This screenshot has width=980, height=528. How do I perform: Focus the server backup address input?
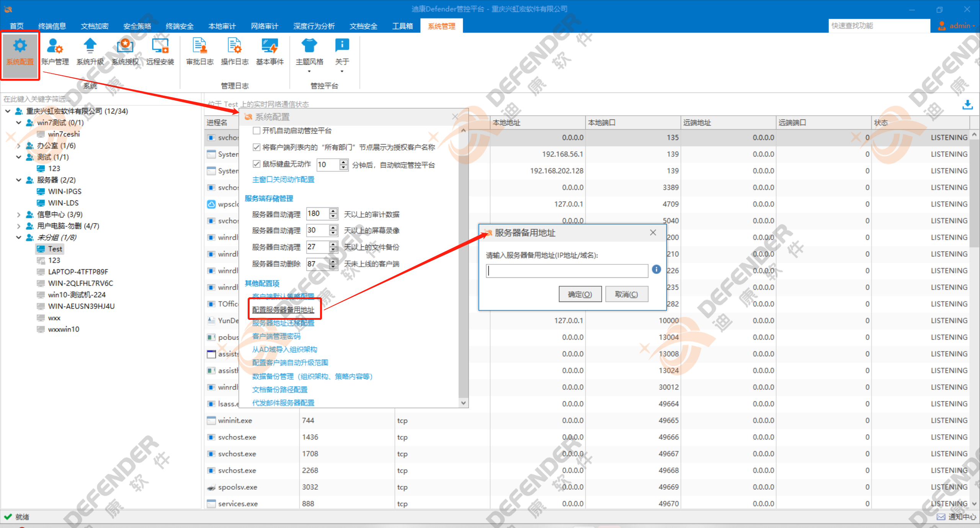[567, 271]
